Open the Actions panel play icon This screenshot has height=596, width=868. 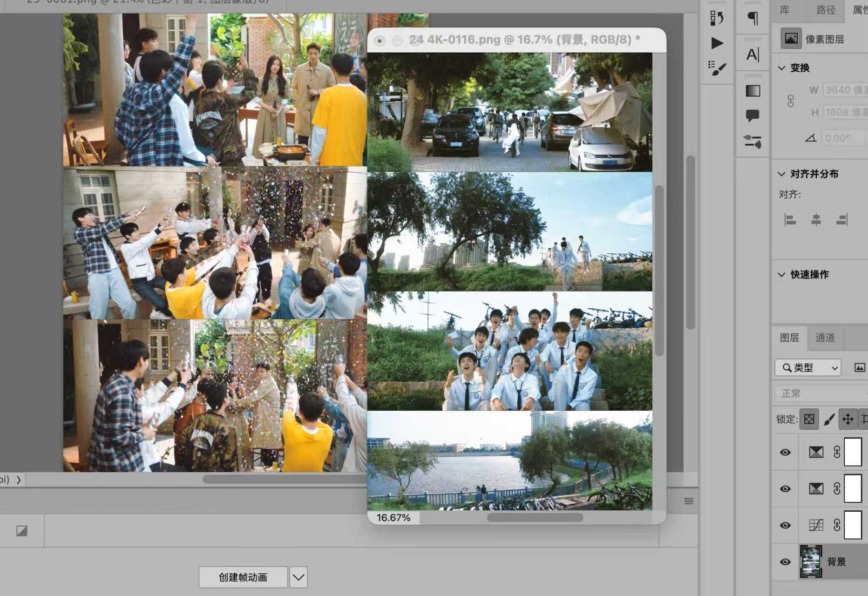717,43
